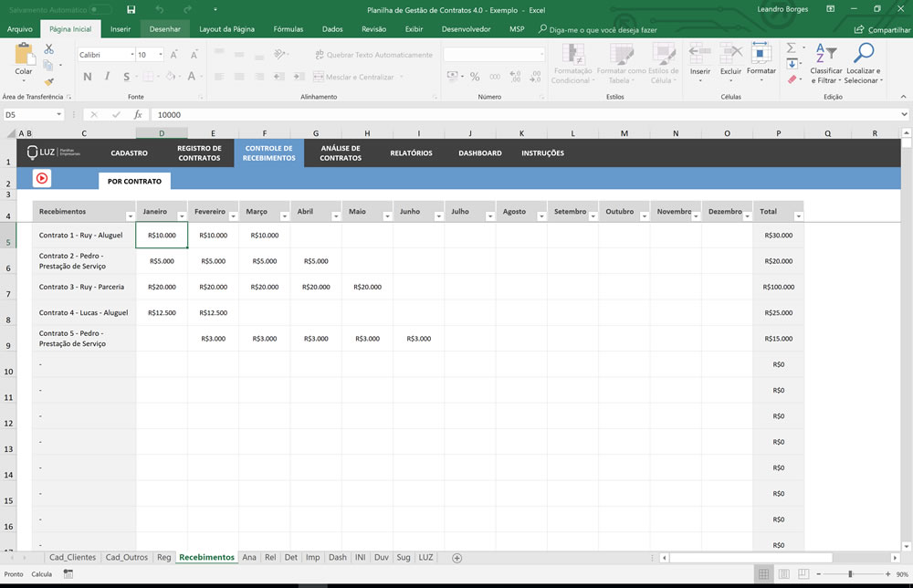Open the Janeiro filter dropdown
The height and width of the screenshot is (588, 913).
[x=182, y=216]
